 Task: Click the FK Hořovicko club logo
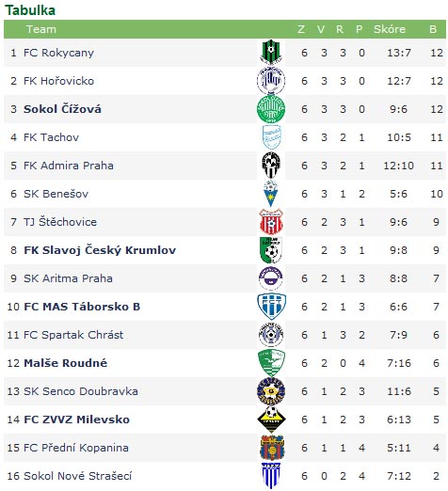click(x=271, y=81)
